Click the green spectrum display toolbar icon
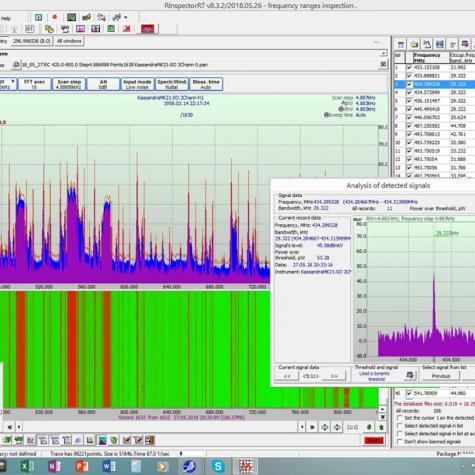Screen dimensions: 475x475 pos(71,17)
